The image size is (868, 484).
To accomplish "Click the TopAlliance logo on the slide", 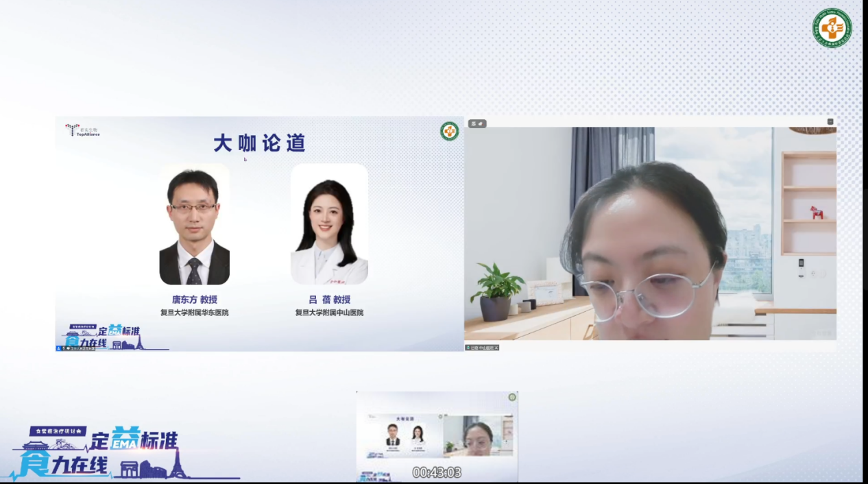I will click(83, 130).
